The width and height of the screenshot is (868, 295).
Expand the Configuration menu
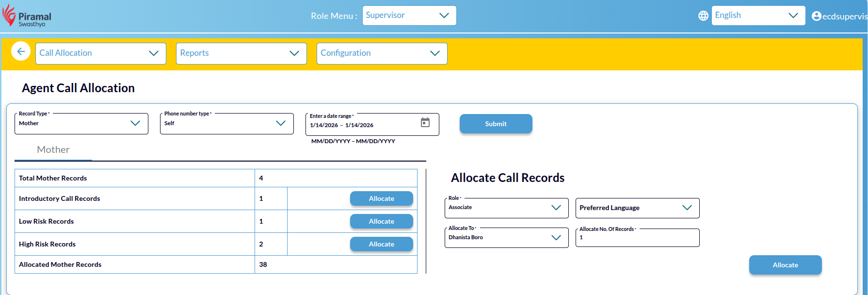(x=382, y=53)
